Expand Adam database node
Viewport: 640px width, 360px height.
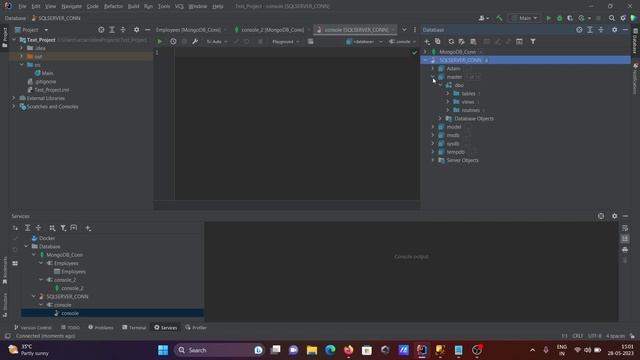[433, 69]
